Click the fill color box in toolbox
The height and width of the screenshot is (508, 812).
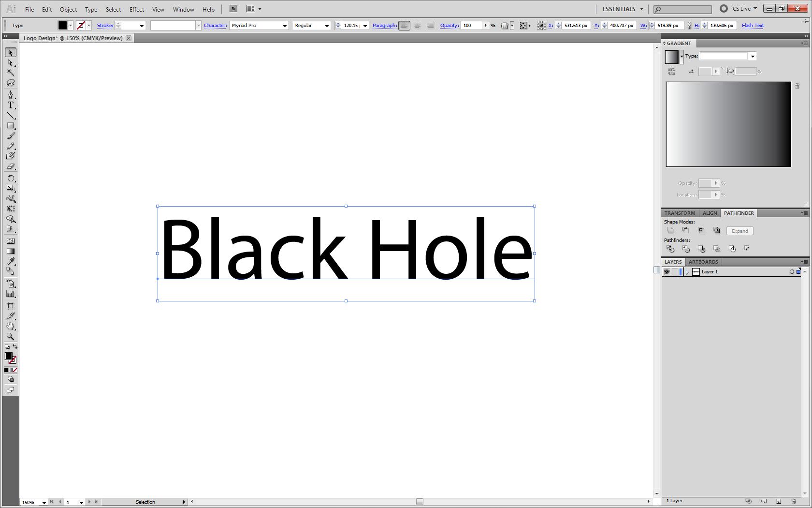click(8, 356)
